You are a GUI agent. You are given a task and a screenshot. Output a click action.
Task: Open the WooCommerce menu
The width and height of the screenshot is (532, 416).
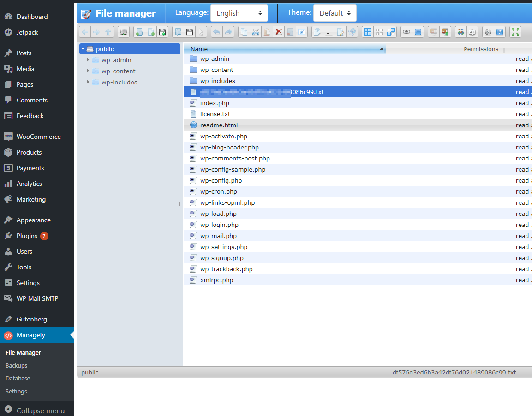(x=36, y=137)
